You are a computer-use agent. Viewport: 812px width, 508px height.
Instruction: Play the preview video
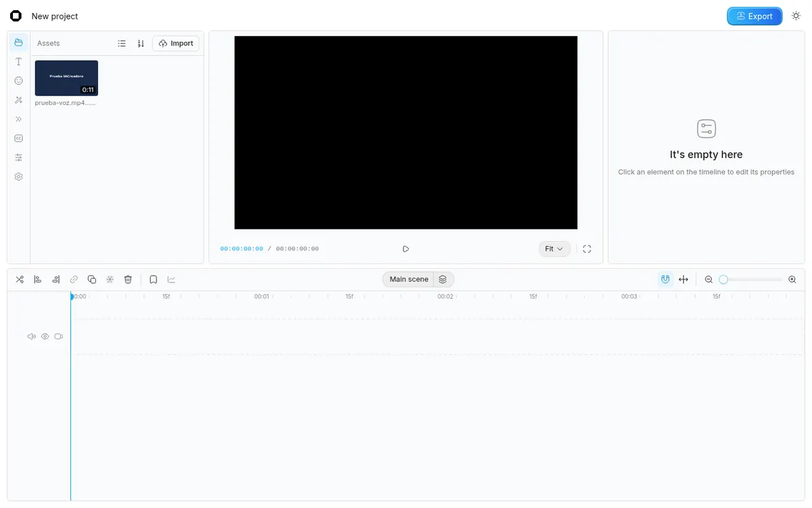pos(406,249)
